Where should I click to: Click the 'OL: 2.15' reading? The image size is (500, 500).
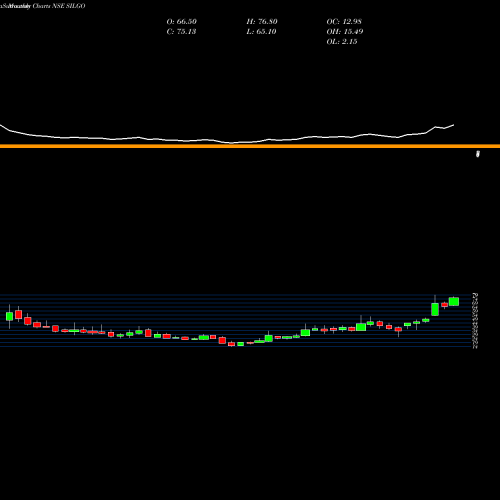click(x=342, y=41)
